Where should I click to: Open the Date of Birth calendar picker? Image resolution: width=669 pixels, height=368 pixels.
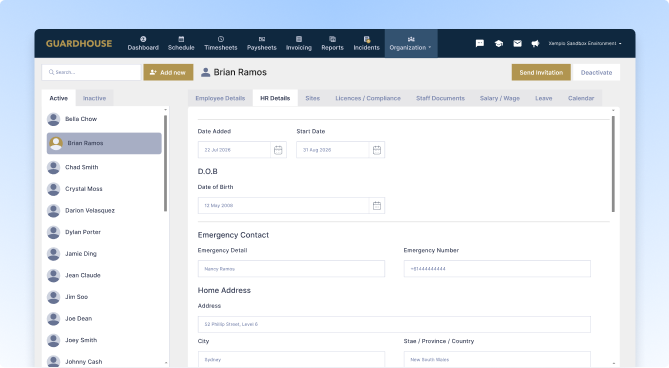[377, 206]
